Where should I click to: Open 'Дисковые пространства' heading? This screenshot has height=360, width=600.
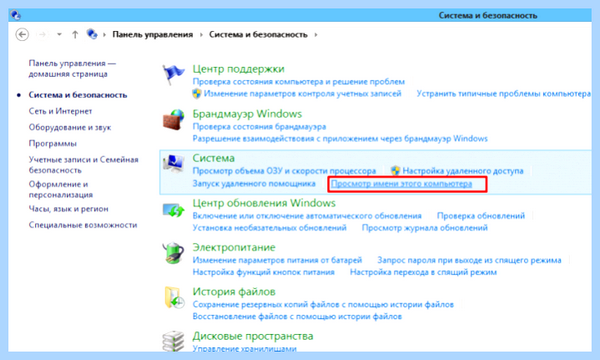253,336
